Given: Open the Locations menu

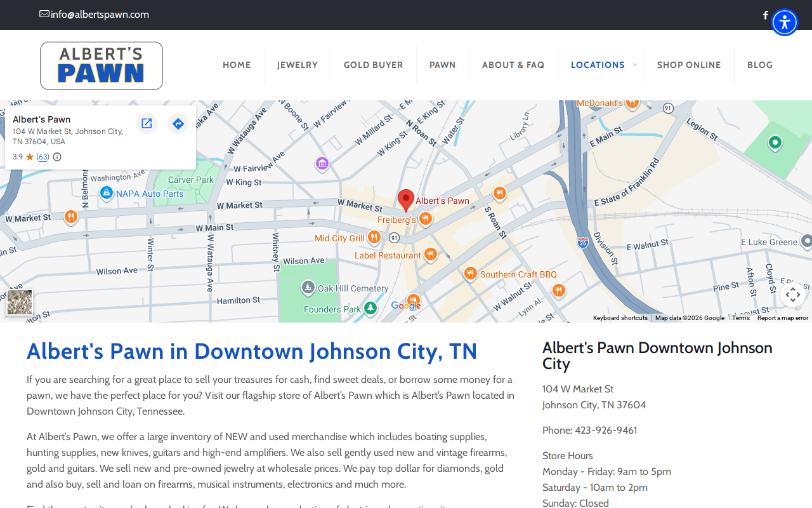Looking at the screenshot, I should tap(598, 65).
